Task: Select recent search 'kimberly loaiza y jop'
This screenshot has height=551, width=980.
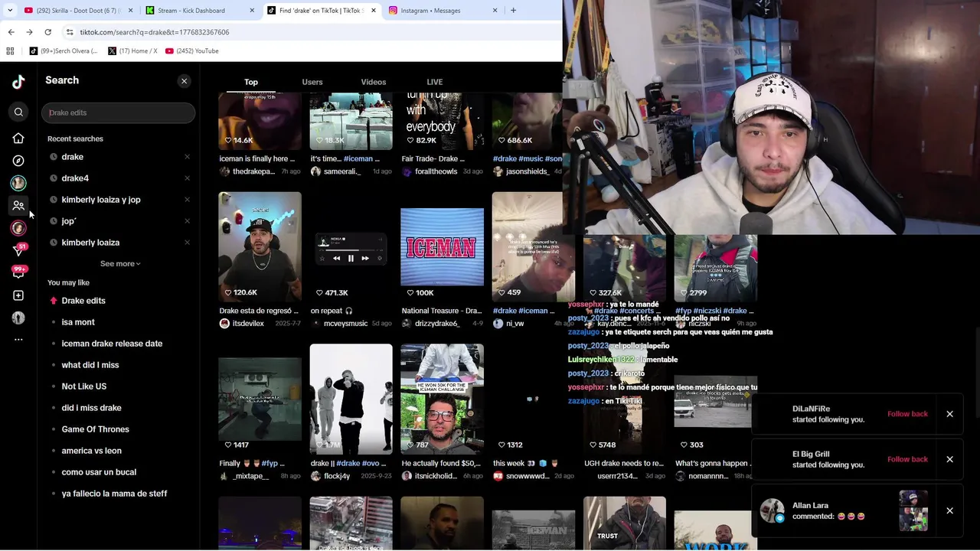Action: coord(101,200)
